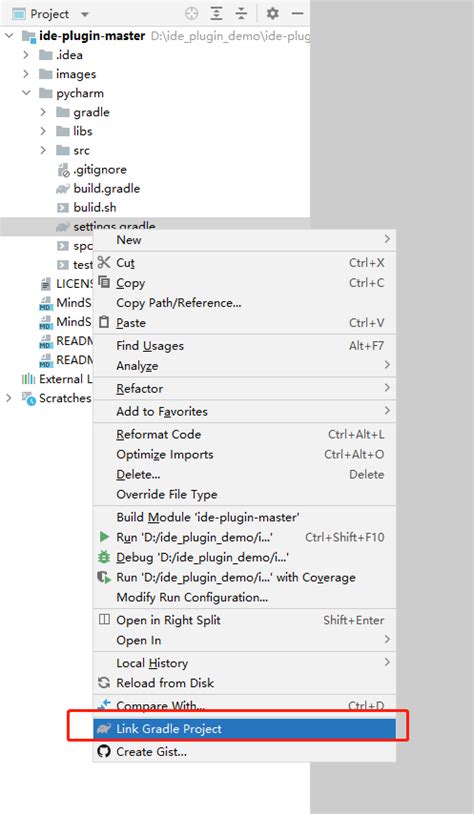Choose Link Gradle Project menu entry
The width and height of the screenshot is (474, 814).
244,728
